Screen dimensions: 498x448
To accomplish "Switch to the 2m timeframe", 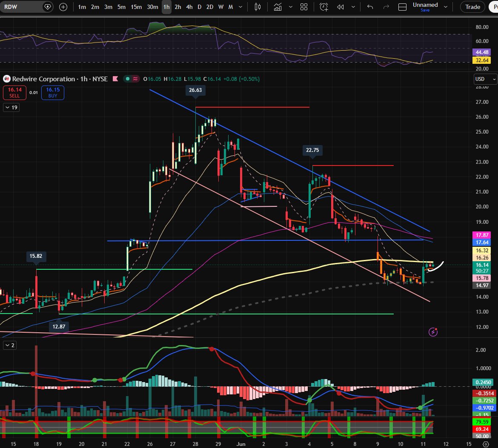I will click(95, 7).
